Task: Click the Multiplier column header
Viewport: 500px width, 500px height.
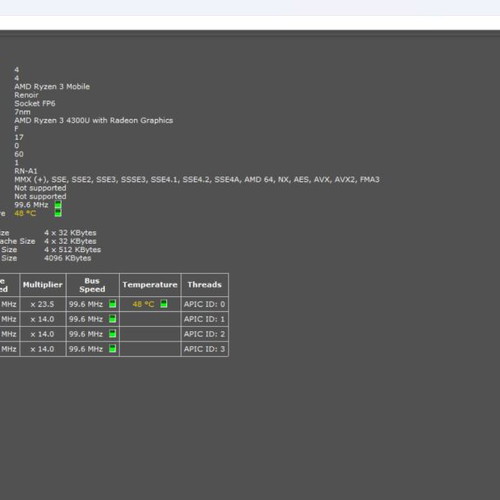Action: click(43, 285)
